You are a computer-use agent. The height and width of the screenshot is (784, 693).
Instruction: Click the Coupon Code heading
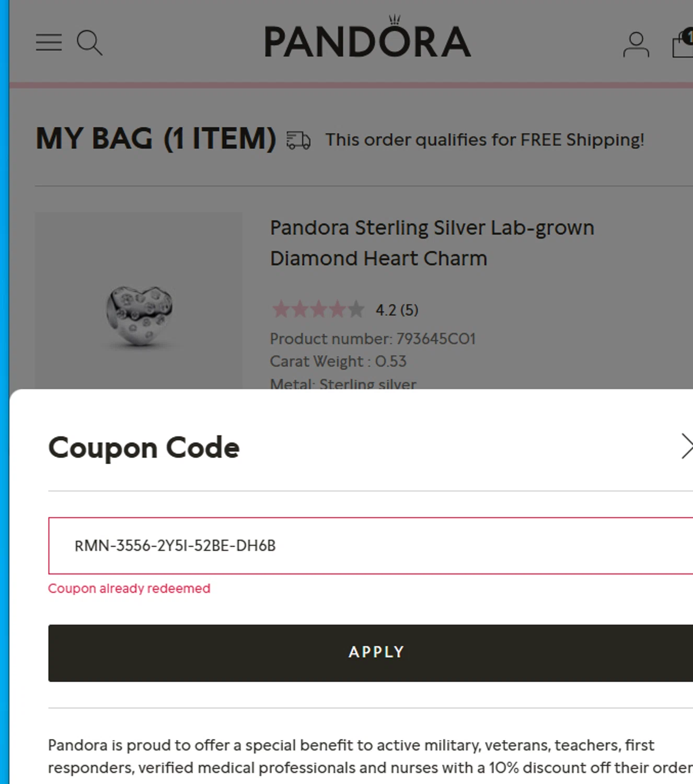[144, 448]
